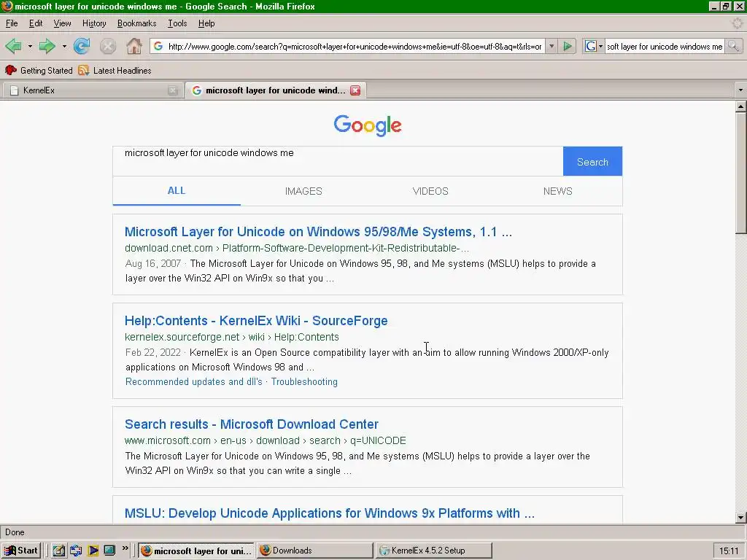Screen dimensions: 747x560
Task: Open the Help menu
Action: (206, 23)
